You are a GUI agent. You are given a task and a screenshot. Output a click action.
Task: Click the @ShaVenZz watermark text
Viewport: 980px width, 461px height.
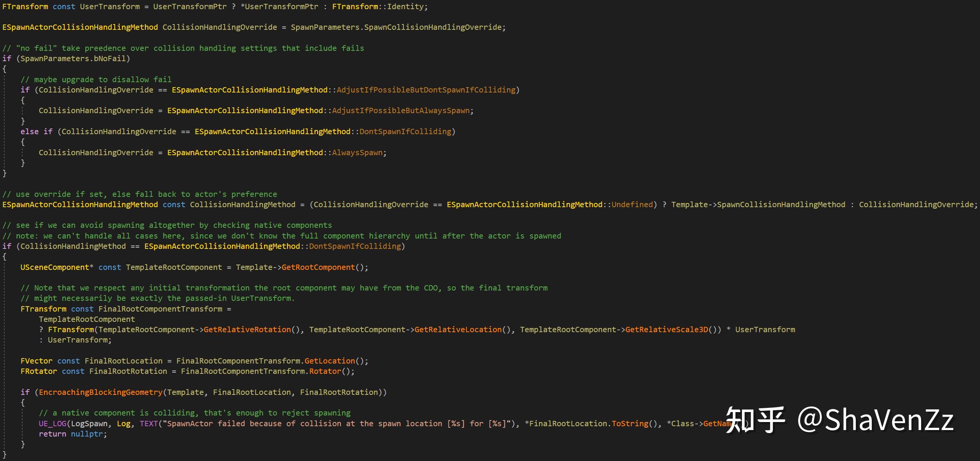tap(875, 420)
